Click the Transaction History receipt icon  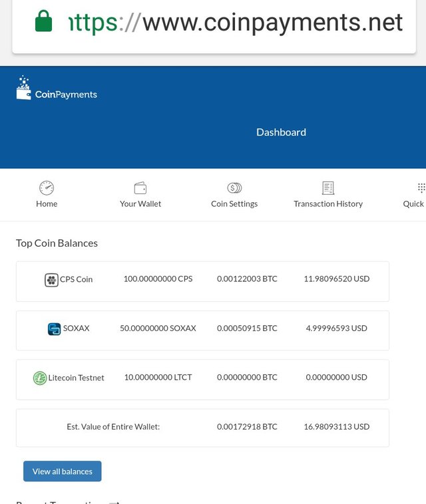tap(328, 188)
